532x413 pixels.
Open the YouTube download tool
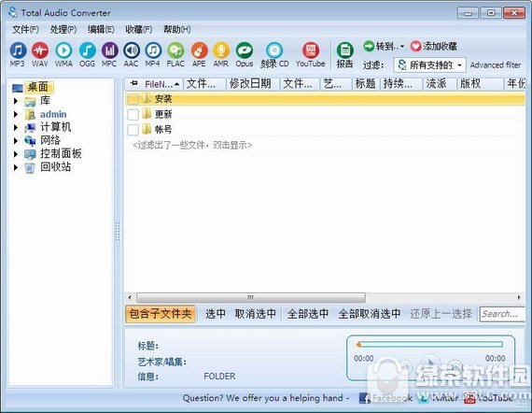311,54
